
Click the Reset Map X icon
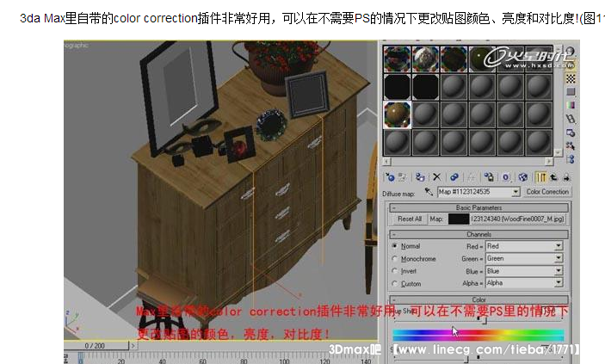437,177
